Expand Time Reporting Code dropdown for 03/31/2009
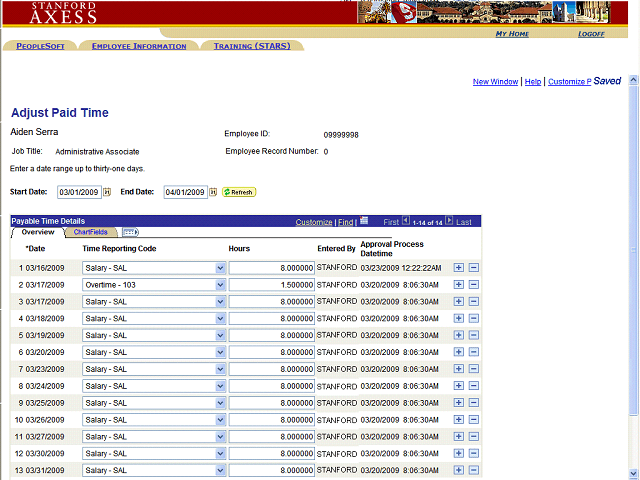The image size is (640, 480). click(220, 470)
